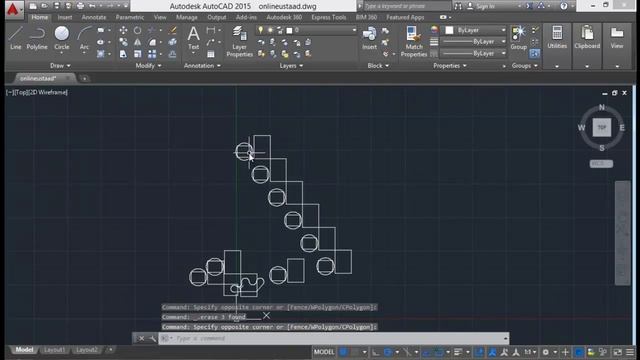Click the Group tool

click(x=519, y=38)
